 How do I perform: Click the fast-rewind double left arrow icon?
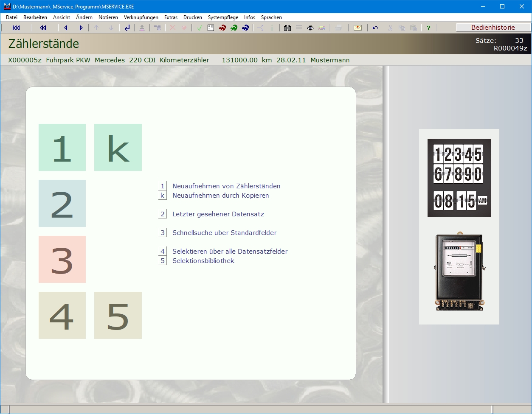pyautogui.click(x=43, y=28)
